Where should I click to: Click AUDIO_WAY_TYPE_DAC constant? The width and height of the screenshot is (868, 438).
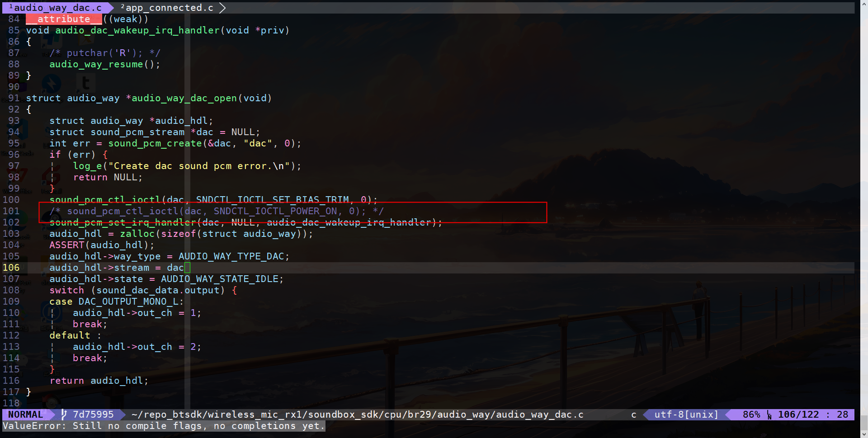[231, 256]
